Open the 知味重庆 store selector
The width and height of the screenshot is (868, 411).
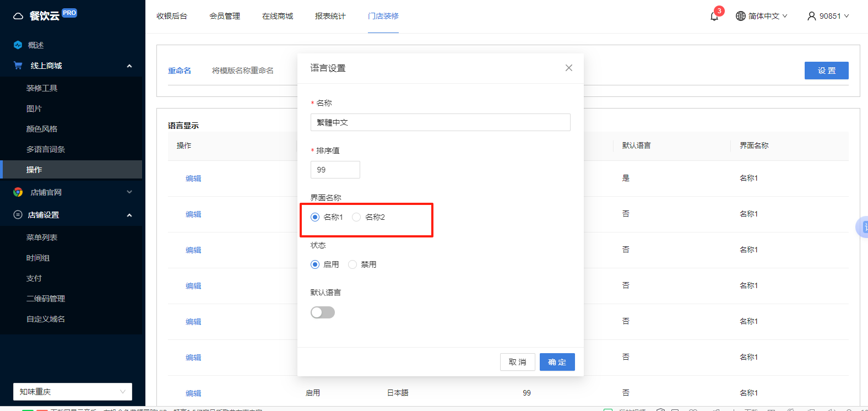[x=73, y=392]
